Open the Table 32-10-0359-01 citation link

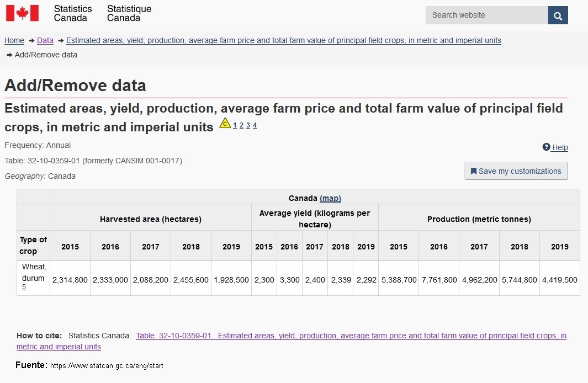tap(173, 336)
